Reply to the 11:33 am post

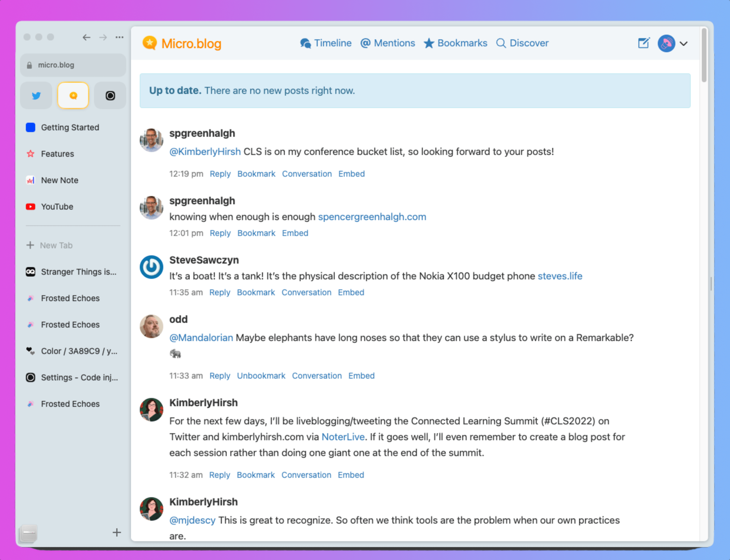[220, 376]
